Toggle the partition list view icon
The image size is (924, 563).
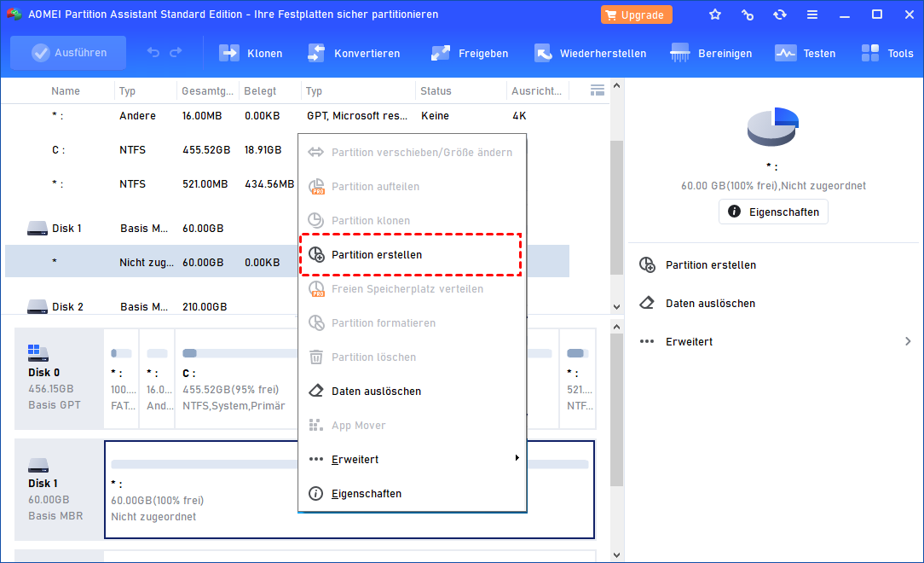click(597, 90)
